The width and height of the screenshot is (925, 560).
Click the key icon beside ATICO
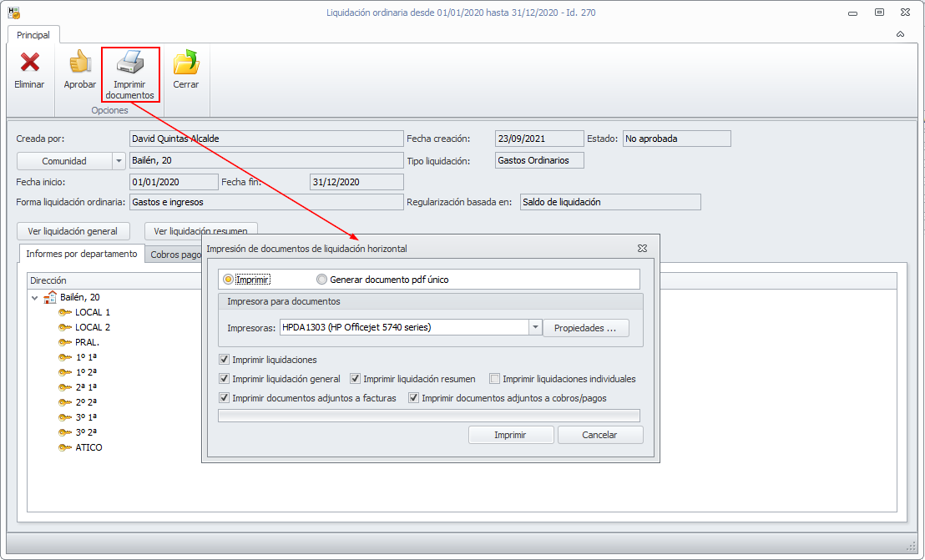(65, 447)
